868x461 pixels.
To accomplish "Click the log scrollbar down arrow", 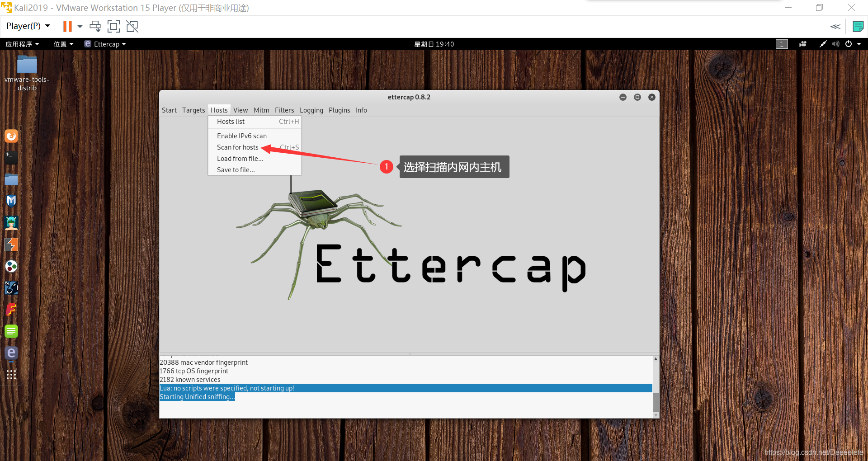I will pyautogui.click(x=656, y=415).
